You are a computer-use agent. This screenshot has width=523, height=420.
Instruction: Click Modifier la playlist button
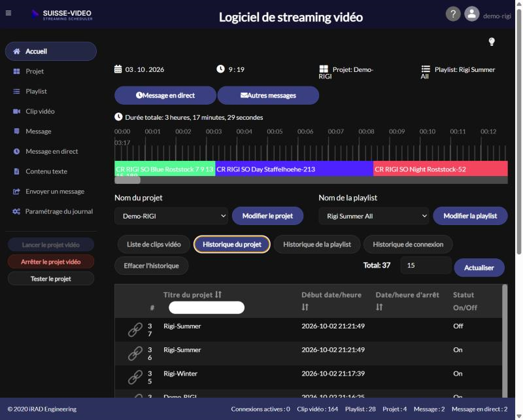pos(470,216)
